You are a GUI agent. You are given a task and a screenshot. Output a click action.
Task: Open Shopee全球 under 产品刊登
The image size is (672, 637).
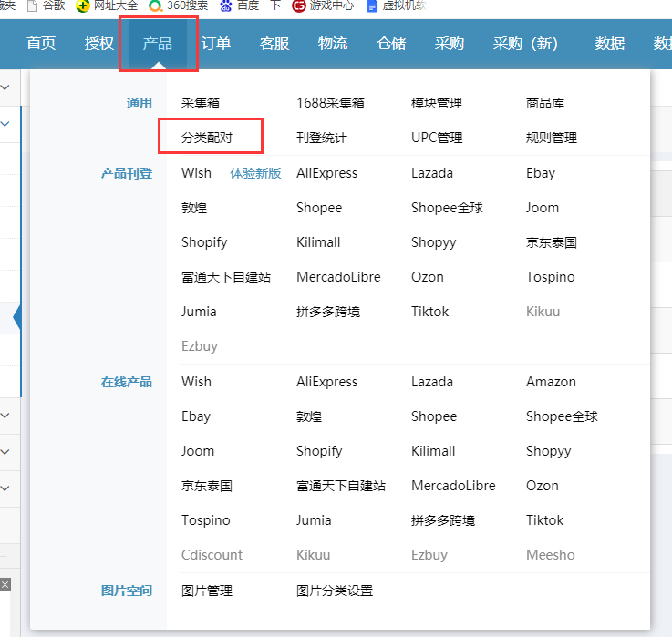point(447,208)
